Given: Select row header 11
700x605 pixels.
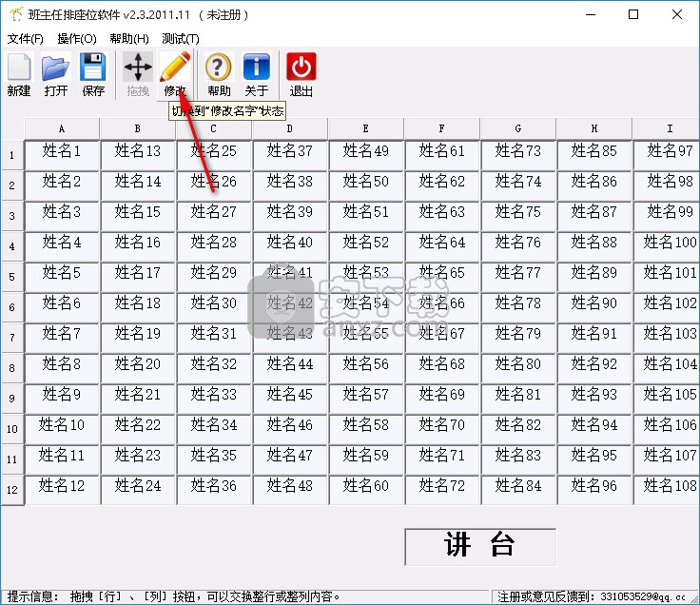Looking at the screenshot, I should (12, 459).
